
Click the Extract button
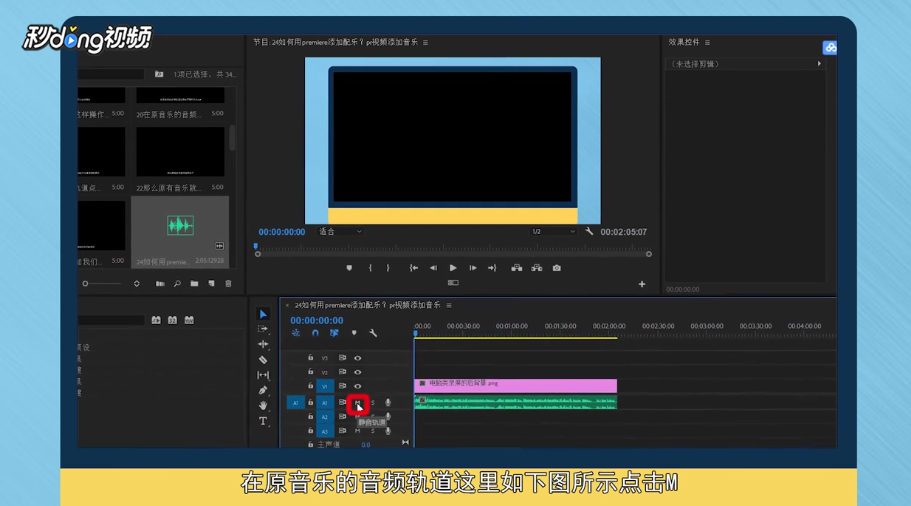537,268
